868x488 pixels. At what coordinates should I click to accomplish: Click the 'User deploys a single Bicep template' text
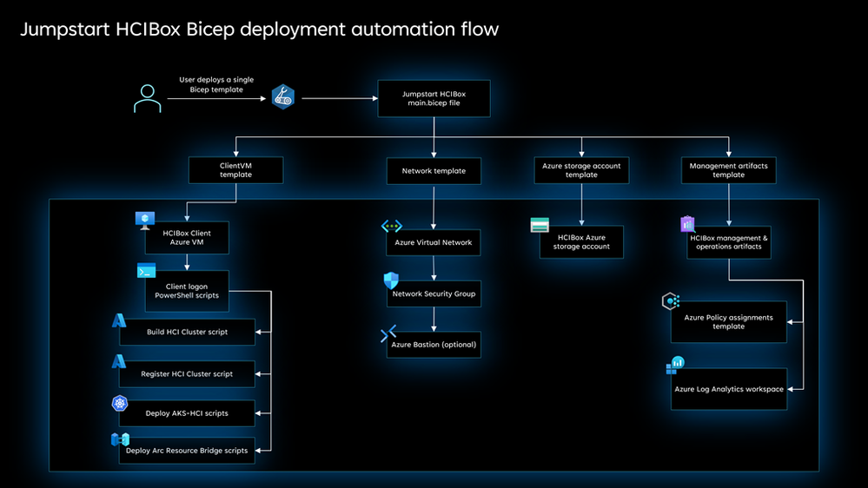pyautogui.click(x=216, y=84)
